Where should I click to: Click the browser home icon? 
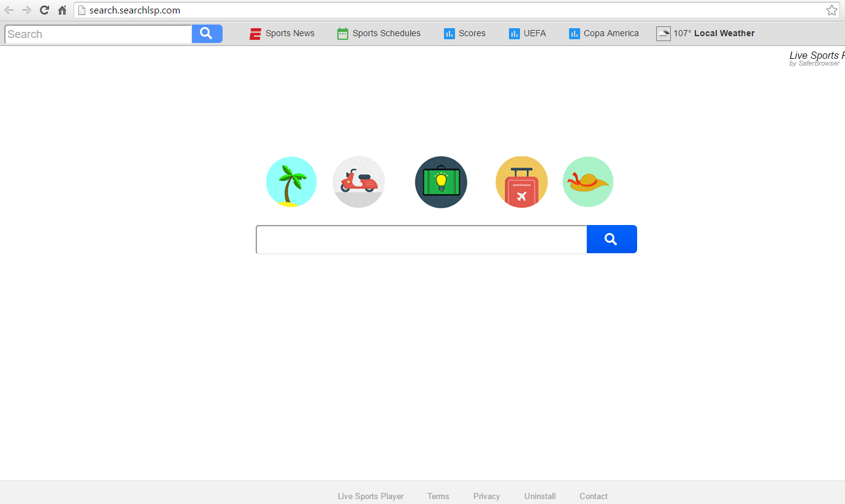coord(62,10)
